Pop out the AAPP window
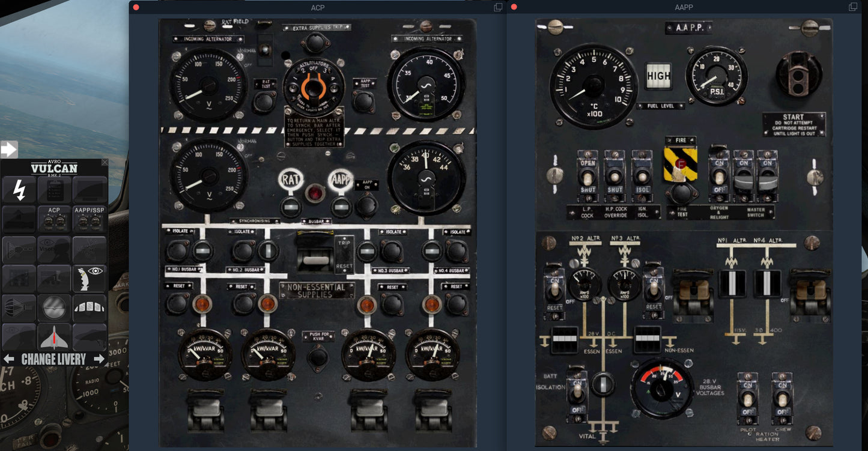The height and width of the screenshot is (451, 868). [852, 7]
